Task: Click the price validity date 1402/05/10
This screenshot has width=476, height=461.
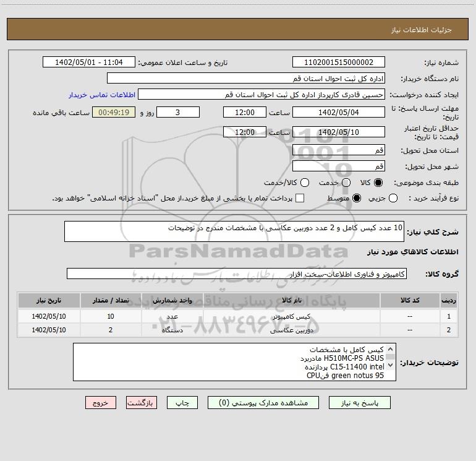Action: pos(339,132)
